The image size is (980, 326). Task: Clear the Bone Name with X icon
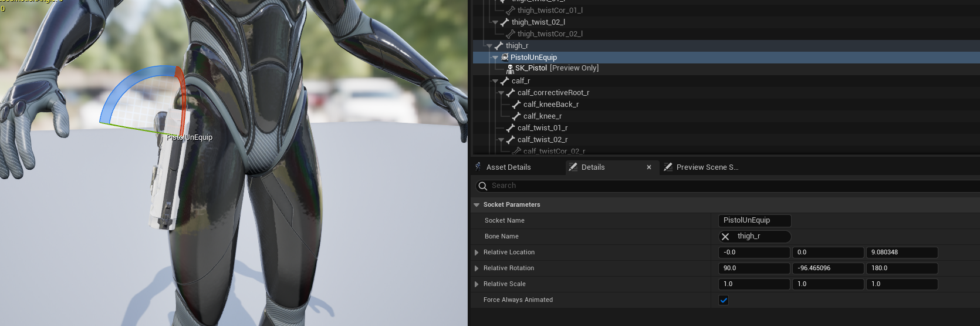pos(725,236)
